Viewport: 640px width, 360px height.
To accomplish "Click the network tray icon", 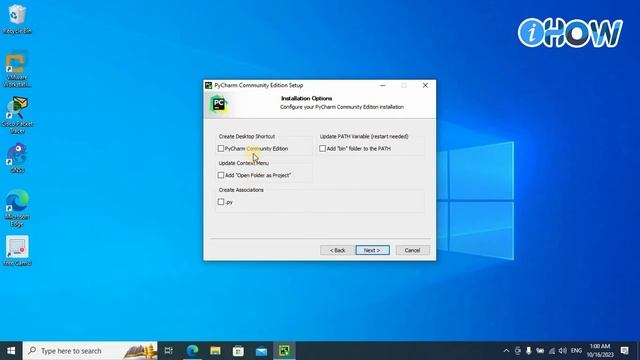I will click(x=552, y=351).
